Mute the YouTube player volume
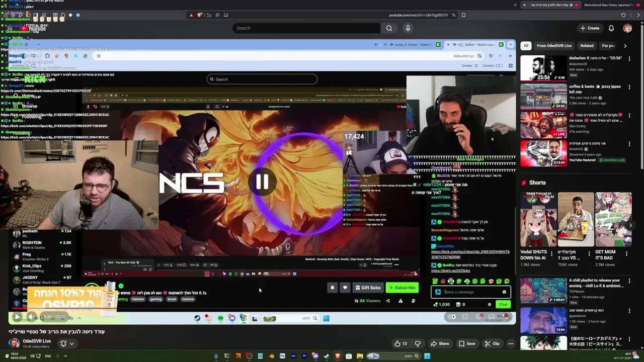 pyautogui.click(x=31, y=317)
